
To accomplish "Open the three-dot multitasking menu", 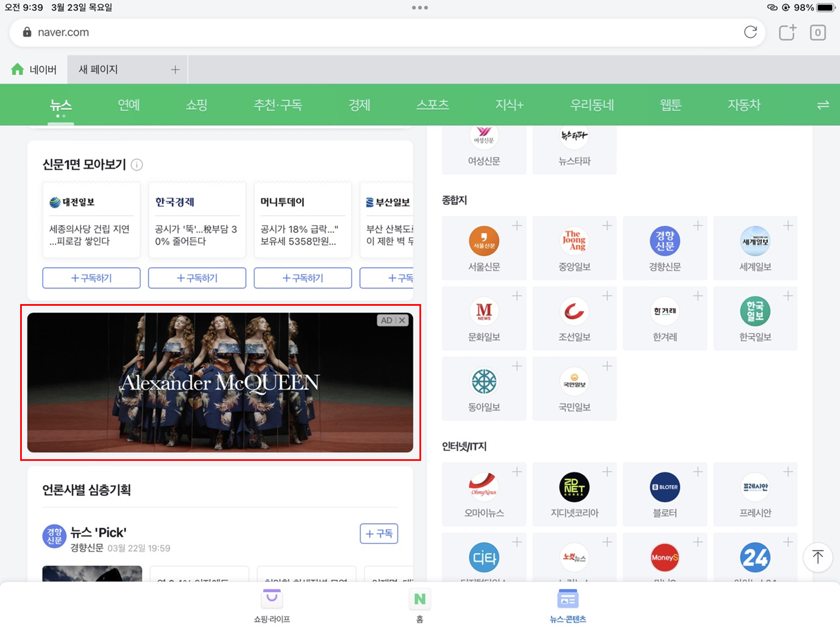I will pyautogui.click(x=419, y=8).
